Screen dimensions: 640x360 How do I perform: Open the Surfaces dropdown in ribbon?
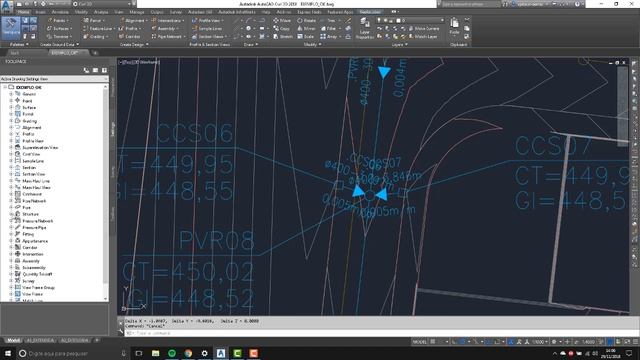[60, 29]
